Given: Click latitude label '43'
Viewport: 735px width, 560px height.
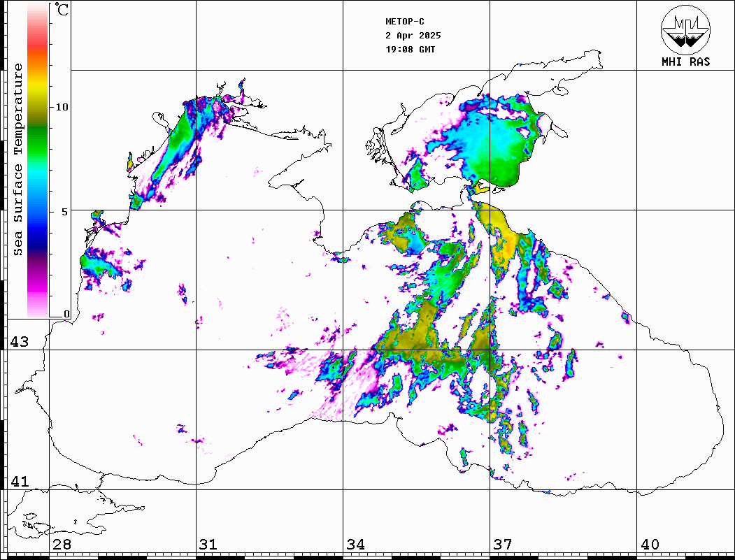Looking at the screenshot, I should 20,342.
